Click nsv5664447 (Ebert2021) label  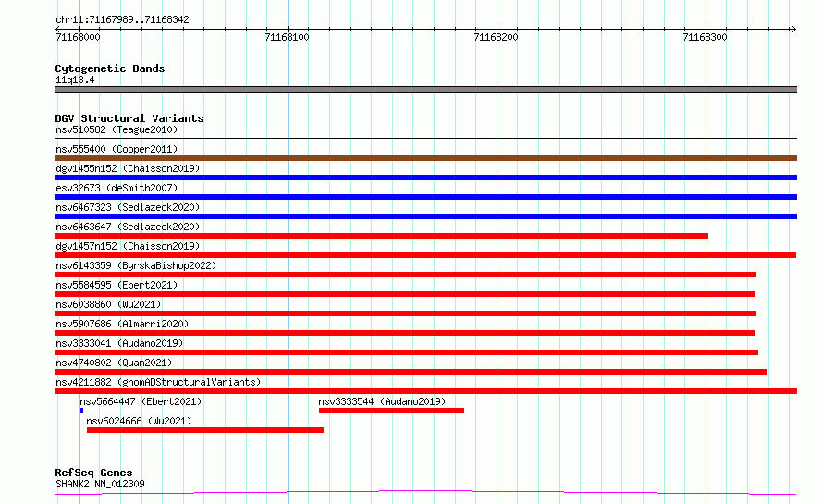coord(141,401)
